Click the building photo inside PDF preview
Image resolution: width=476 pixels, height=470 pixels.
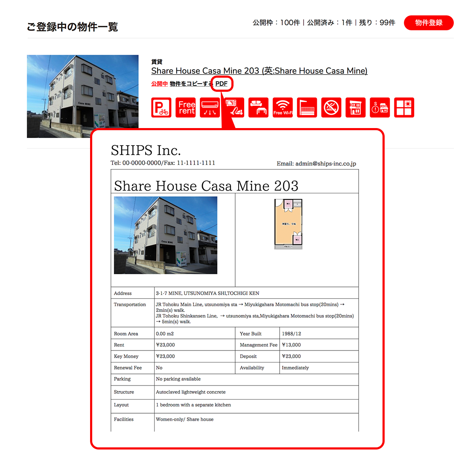(166, 235)
